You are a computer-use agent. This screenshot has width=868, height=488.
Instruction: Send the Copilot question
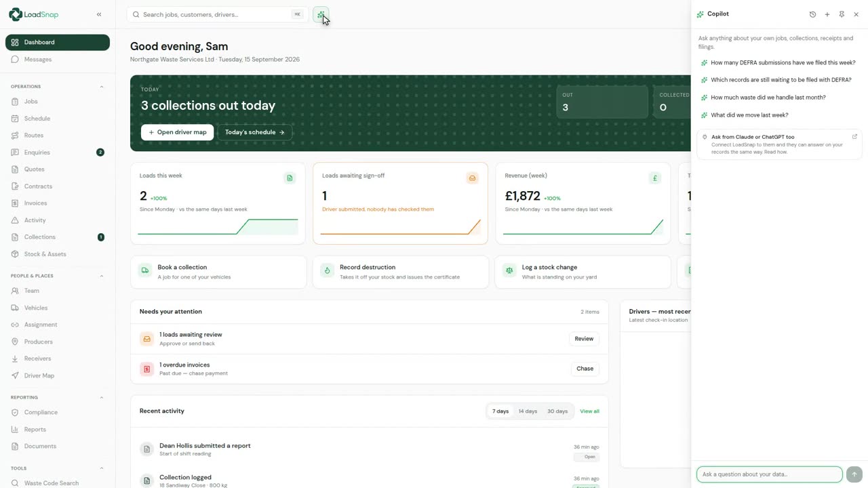point(854,474)
